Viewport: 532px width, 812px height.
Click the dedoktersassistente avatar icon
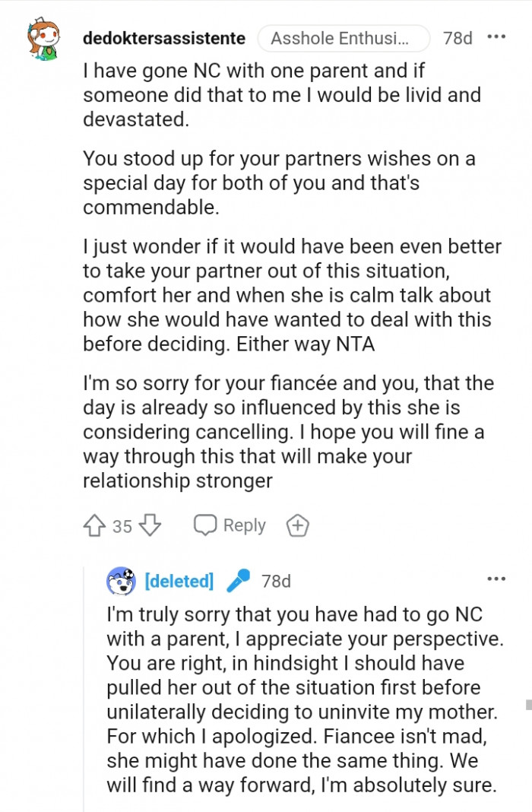[43, 38]
